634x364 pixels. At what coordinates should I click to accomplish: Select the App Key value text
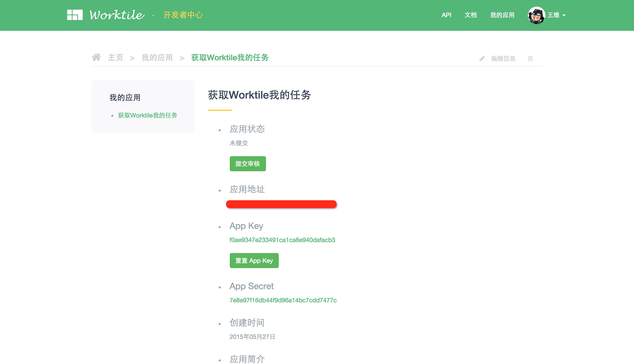[x=282, y=240]
